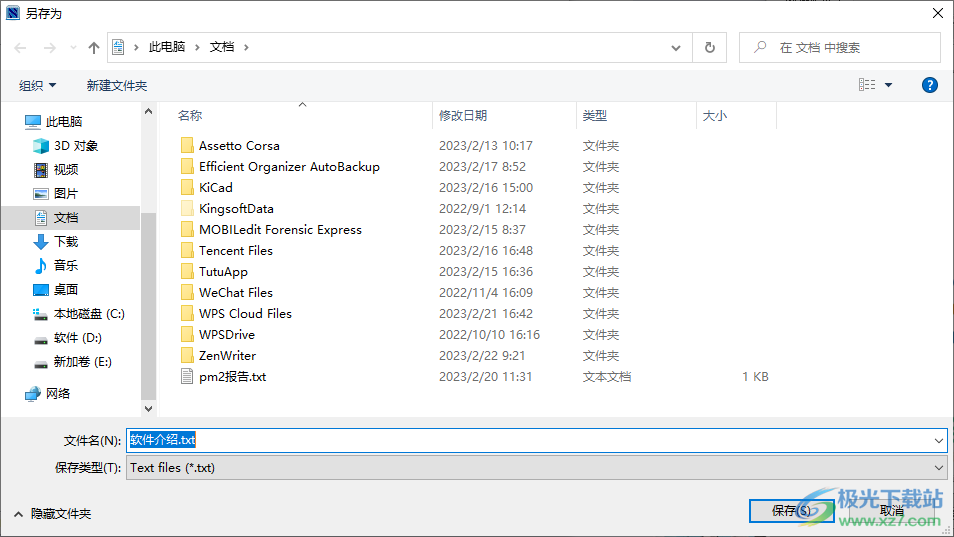Select the ZenWriter folder icon

click(x=187, y=355)
